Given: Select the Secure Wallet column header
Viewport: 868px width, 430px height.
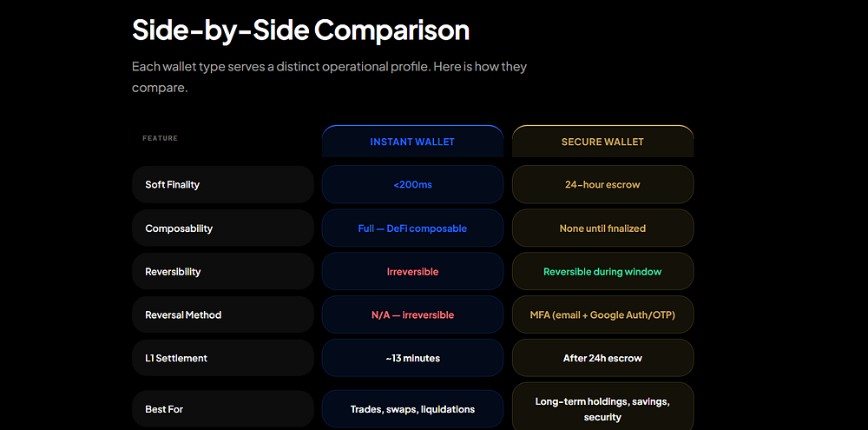Looking at the screenshot, I should tap(602, 142).
